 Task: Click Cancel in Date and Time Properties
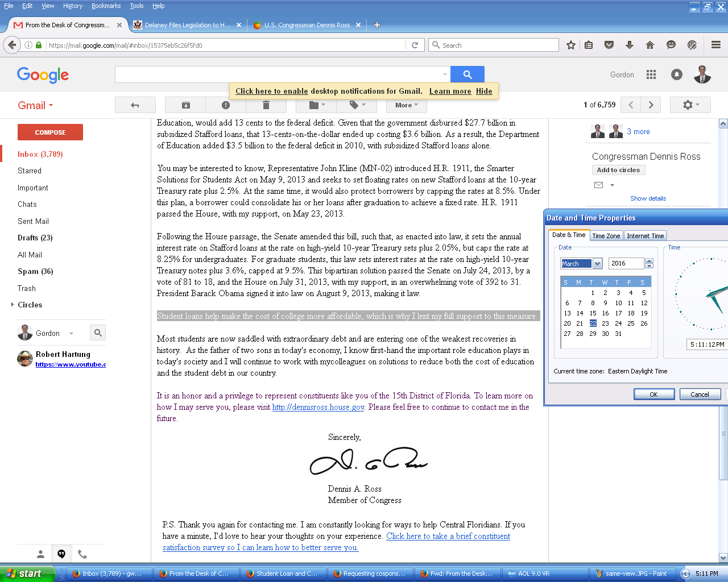coord(700,394)
